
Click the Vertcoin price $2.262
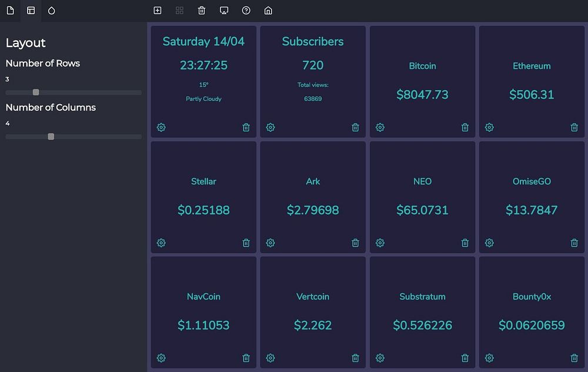click(313, 325)
